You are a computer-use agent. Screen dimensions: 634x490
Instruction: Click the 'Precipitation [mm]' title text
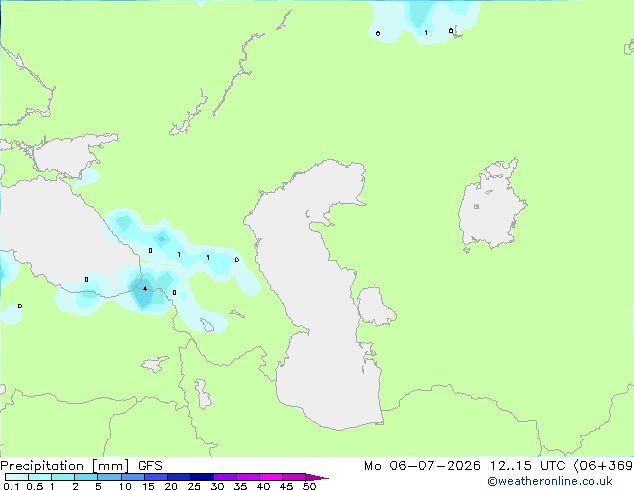pos(65,466)
